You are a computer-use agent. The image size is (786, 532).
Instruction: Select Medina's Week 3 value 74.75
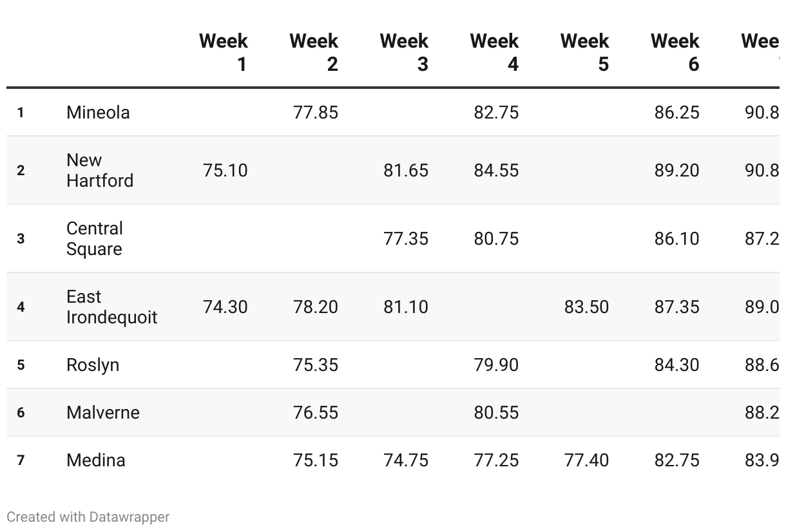point(406,461)
